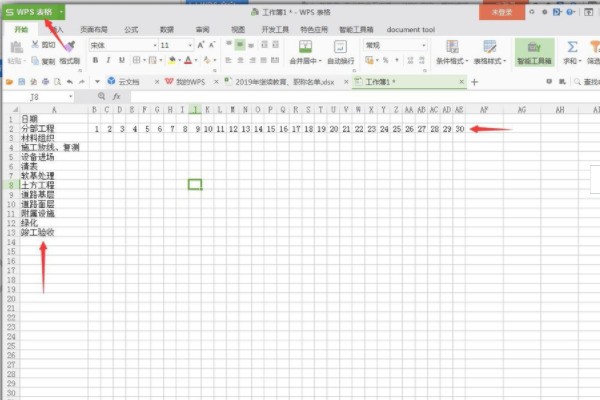Switch to the 2019 xlsx document tab

pyautogui.click(x=285, y=82)
